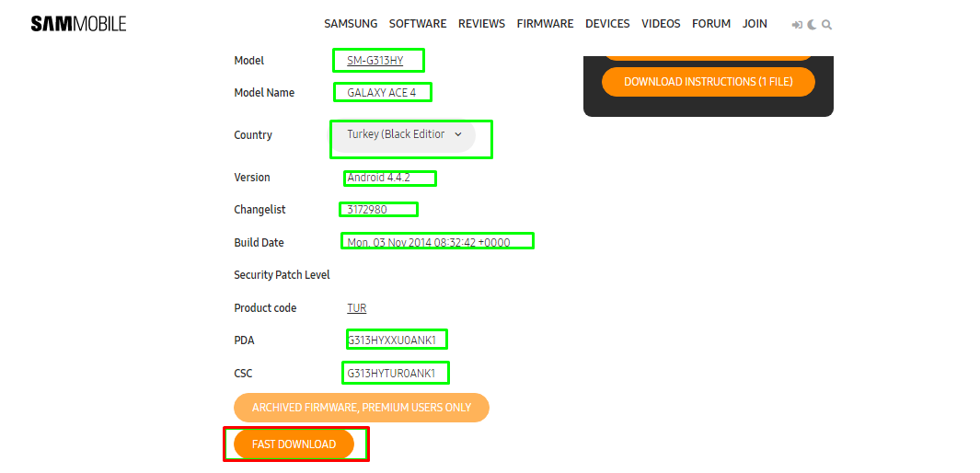Click the Security Patch Level label
The image size is (980, 473).
click(x=282, y=275)
